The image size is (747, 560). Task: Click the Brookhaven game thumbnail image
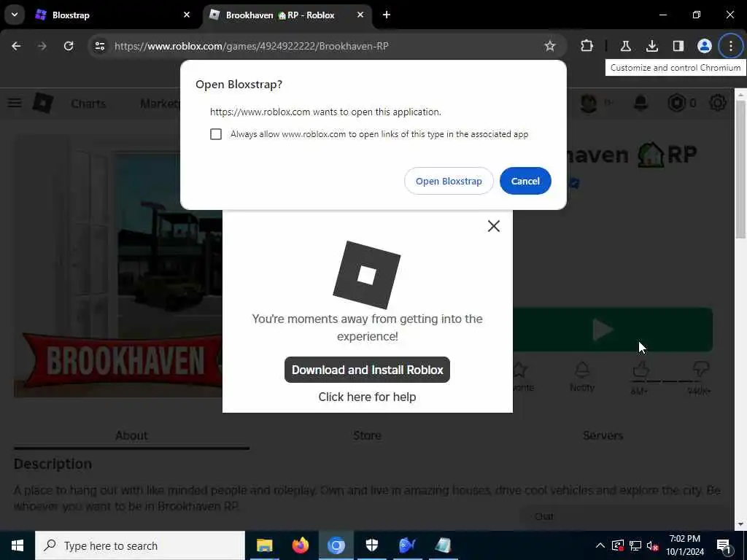coord(118,265)
